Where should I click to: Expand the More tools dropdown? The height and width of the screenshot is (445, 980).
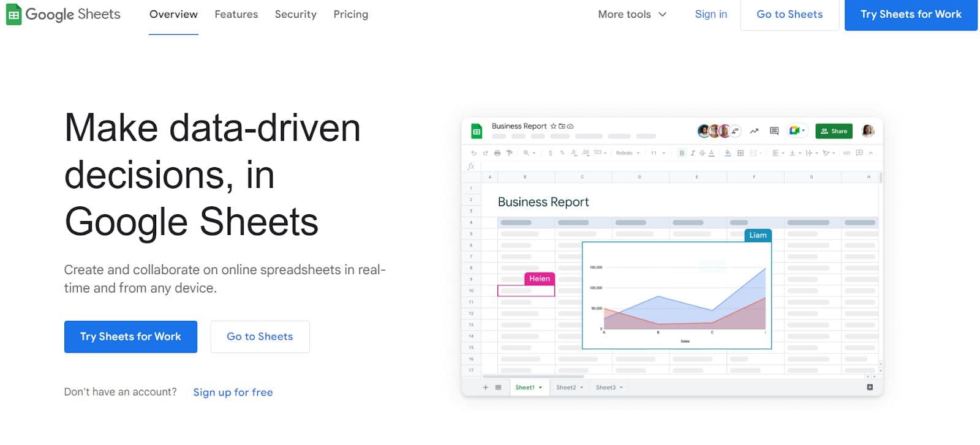click(631, 14)
